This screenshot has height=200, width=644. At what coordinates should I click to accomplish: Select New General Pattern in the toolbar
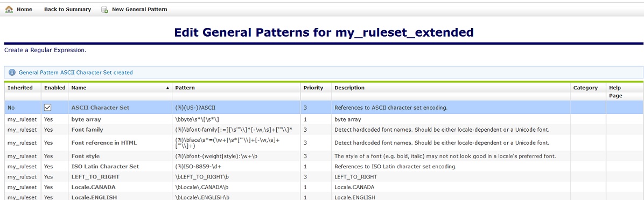click(139, 9)
